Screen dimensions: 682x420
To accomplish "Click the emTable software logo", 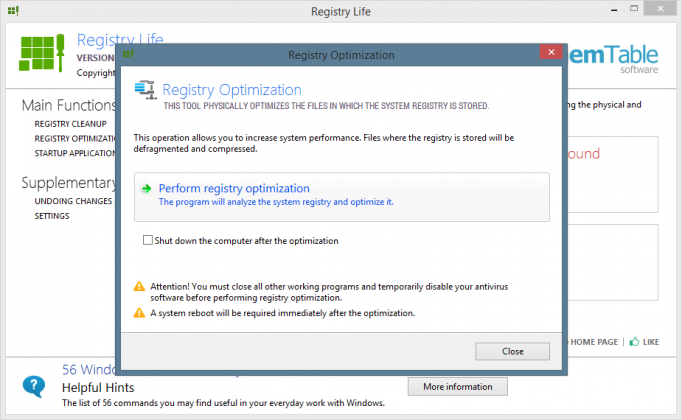I will click(613, 59).
